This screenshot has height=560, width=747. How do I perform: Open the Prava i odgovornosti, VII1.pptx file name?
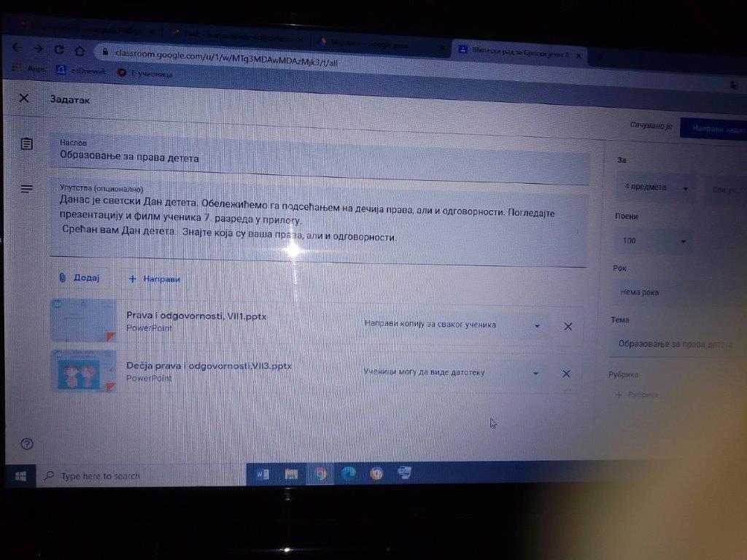[196, 315]
